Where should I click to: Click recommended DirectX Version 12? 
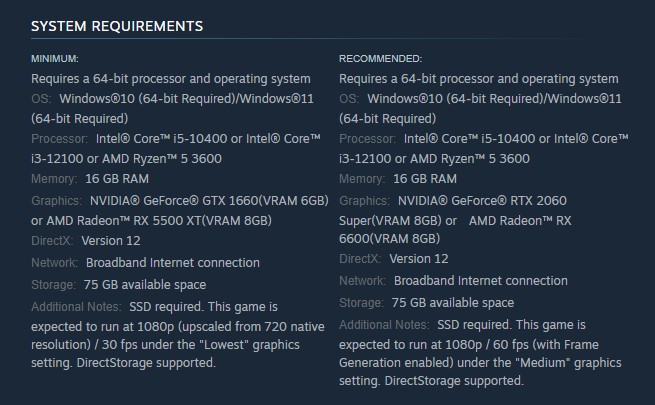(x=419, y=258)
